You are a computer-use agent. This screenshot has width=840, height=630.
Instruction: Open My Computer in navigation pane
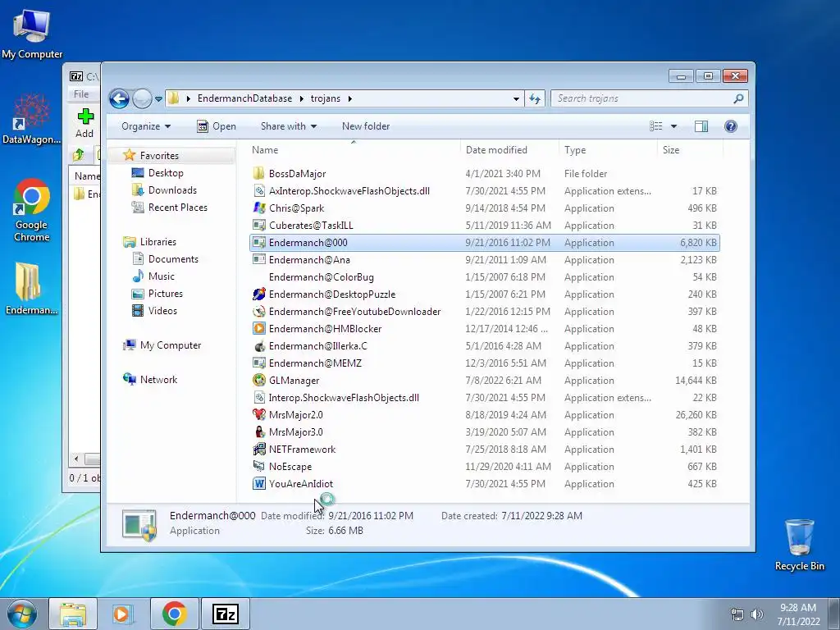click(x=171, y=345)
